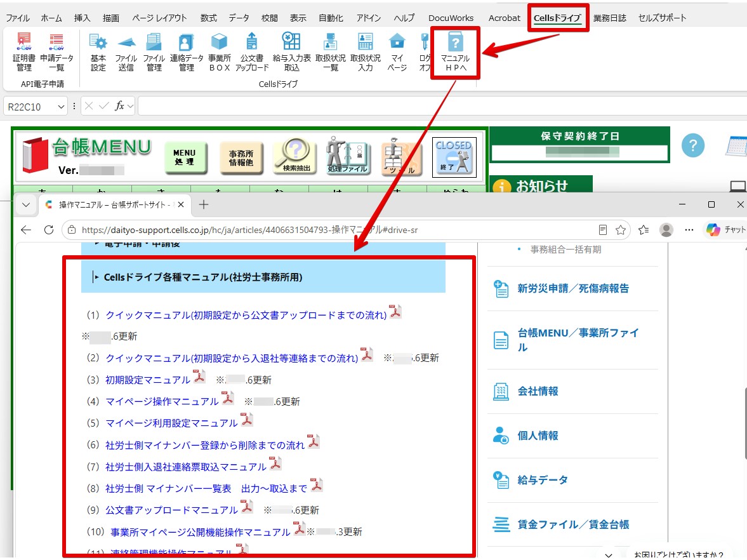Open browser three-dot settings menu

tap(689, 230)
